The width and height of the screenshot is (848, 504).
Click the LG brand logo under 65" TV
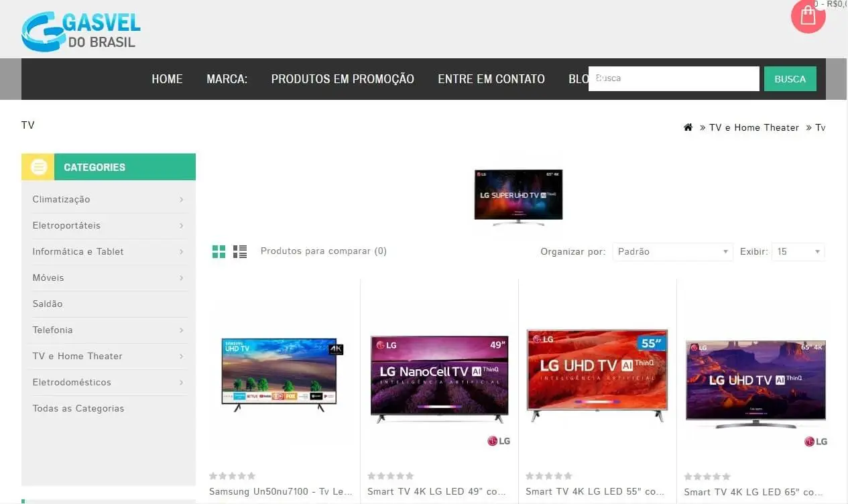(x=815, y=442)
